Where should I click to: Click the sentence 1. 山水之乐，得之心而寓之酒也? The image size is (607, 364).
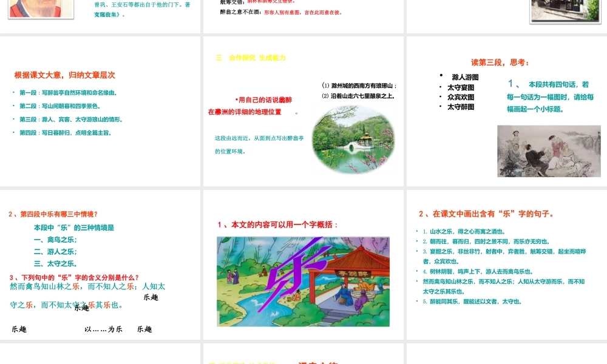click(x=464, y=232)
